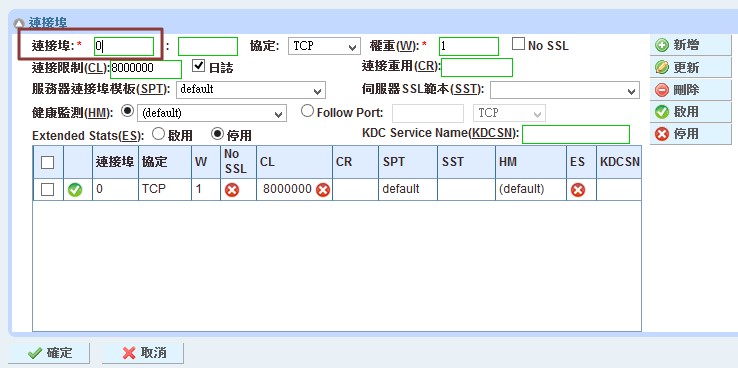Click the No SSL column header
Image resolution: width=738 pixels, height=368 pixels.
pyautogui.click(x=238, y=162)
